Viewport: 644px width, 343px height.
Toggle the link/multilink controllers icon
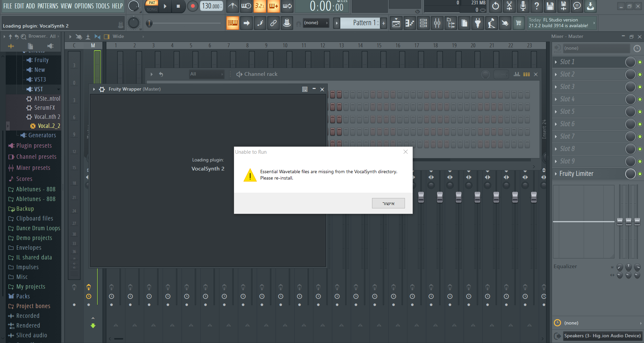click(x=273, y=23)
